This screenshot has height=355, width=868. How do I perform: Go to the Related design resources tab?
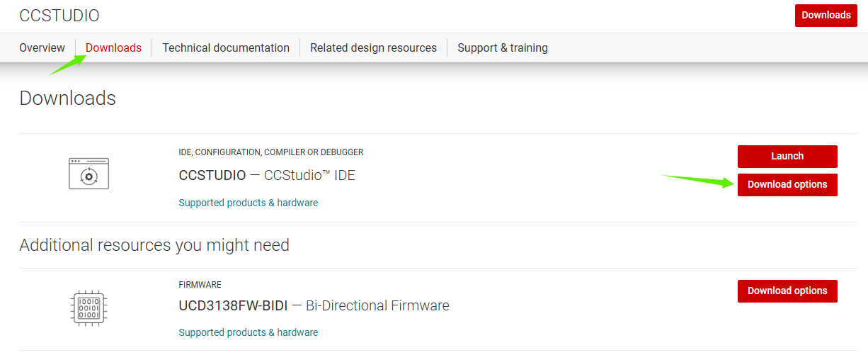pyautogui.click(x=373, y=48)
